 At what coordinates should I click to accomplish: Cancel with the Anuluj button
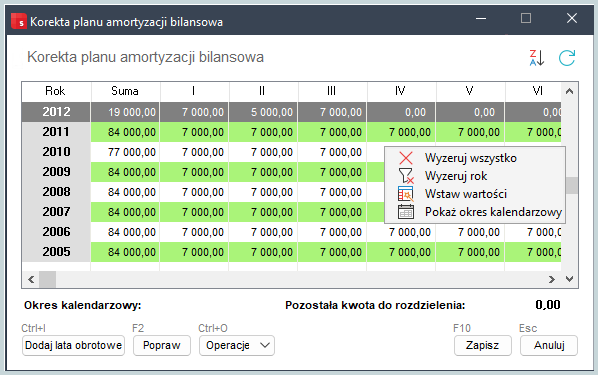pos(549,346)
